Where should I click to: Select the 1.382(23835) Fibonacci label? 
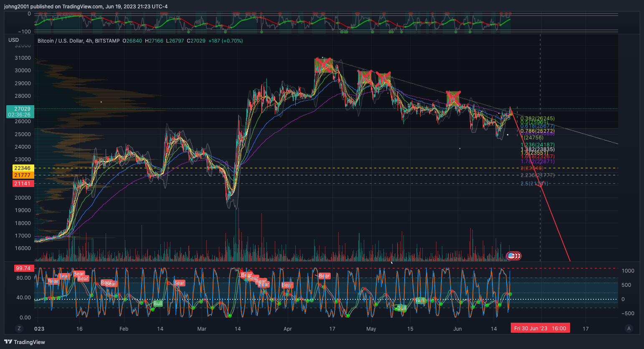[538, 149]
